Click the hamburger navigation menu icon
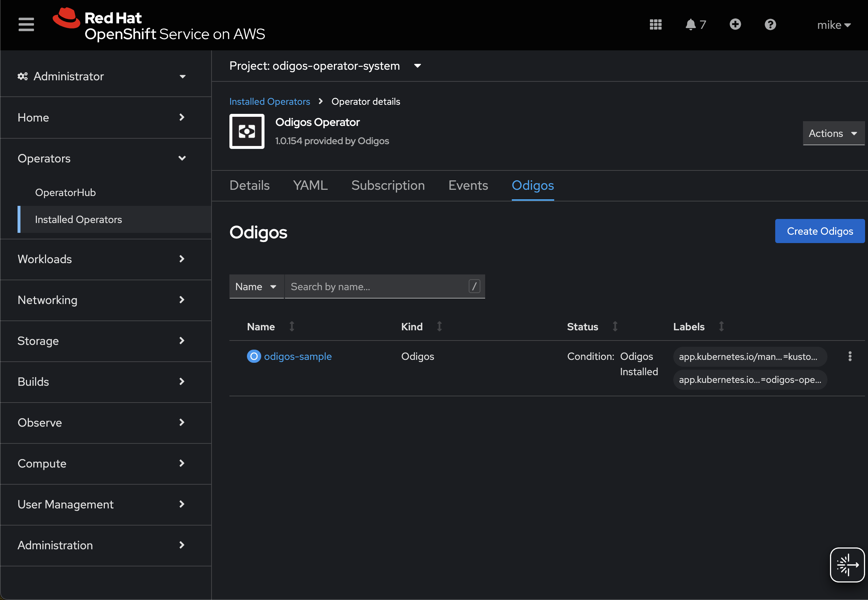Image resolution: width=868 pixels, height=600 pixels. coord(26,25)
